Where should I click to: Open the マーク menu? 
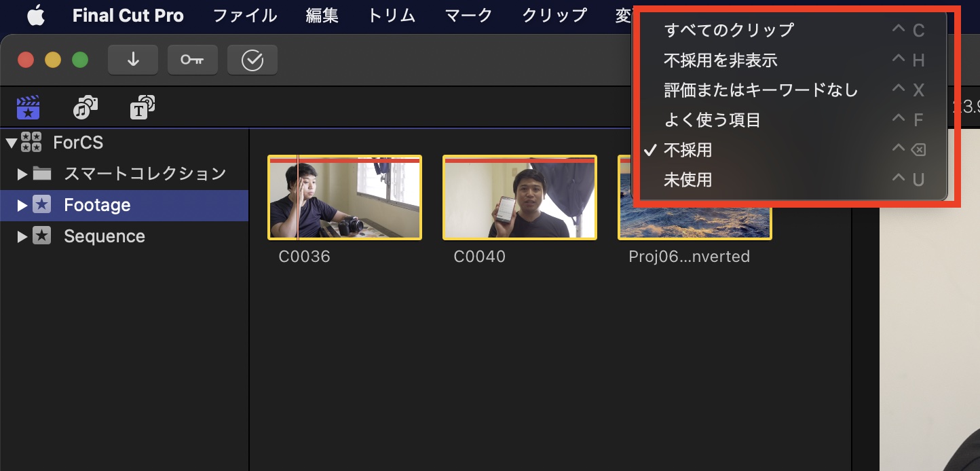coord(469,16)
